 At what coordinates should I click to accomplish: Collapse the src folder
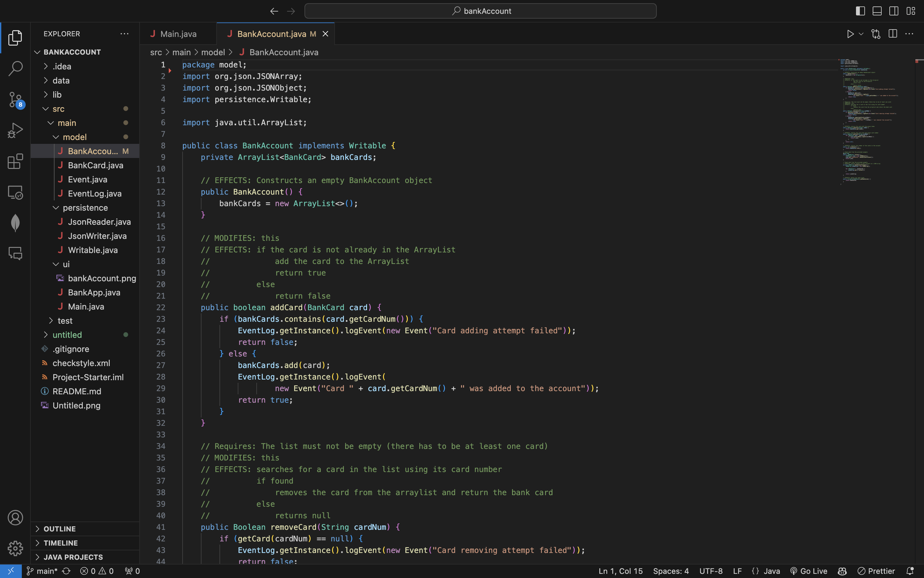click(x=85, y=109)
